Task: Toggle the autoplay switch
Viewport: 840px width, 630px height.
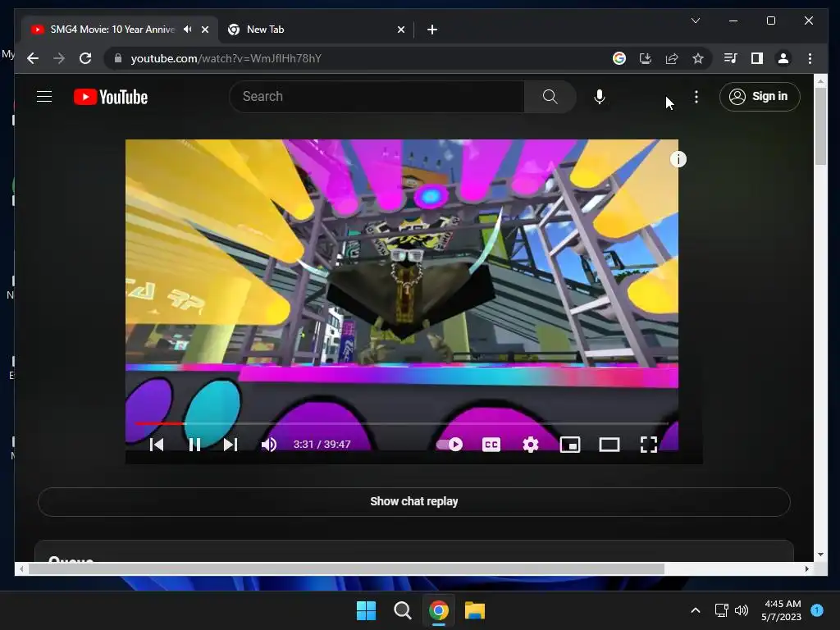Action: point(450,444)
